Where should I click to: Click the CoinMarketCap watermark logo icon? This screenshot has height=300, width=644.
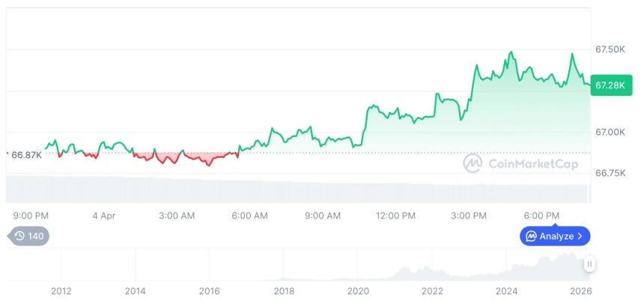coord(473,163)
